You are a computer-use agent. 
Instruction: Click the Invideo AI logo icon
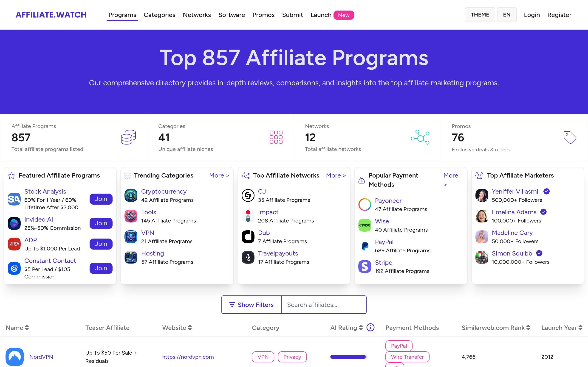14,223
